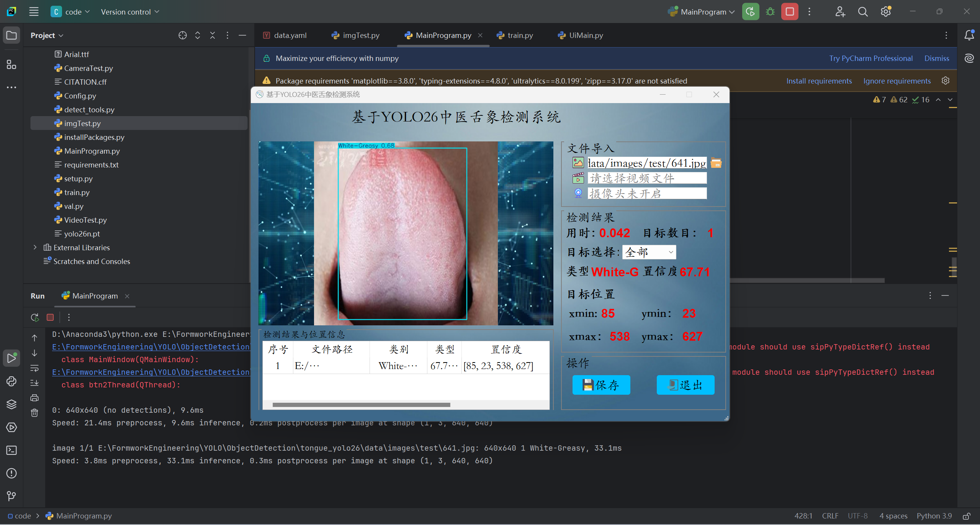
Task: Click the webcam camera icon
Action: coord(578,193)
